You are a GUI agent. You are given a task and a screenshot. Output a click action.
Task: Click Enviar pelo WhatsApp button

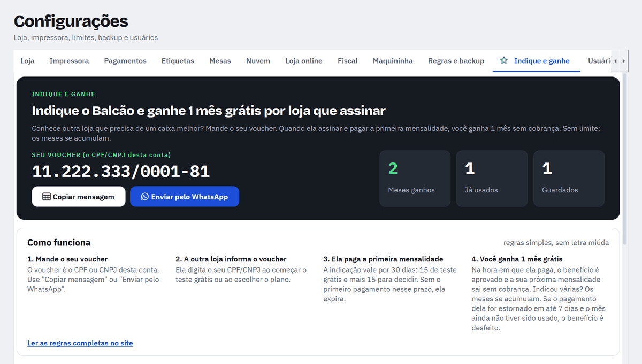tap(185, 197)
